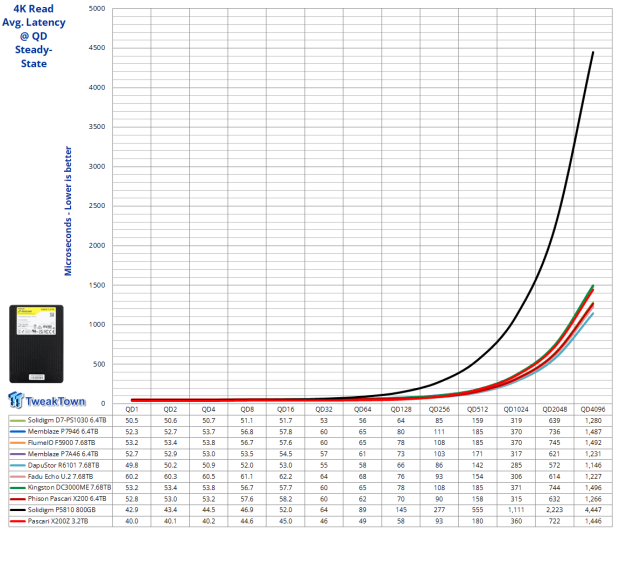Select the "722" QD2048 cell for Pascari X200Z

tap(555, 521)
